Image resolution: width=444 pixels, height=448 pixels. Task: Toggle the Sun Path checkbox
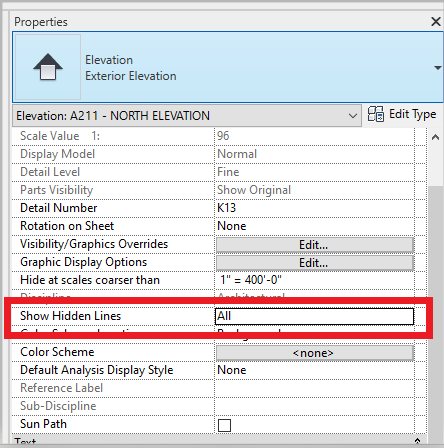(224, 425)
